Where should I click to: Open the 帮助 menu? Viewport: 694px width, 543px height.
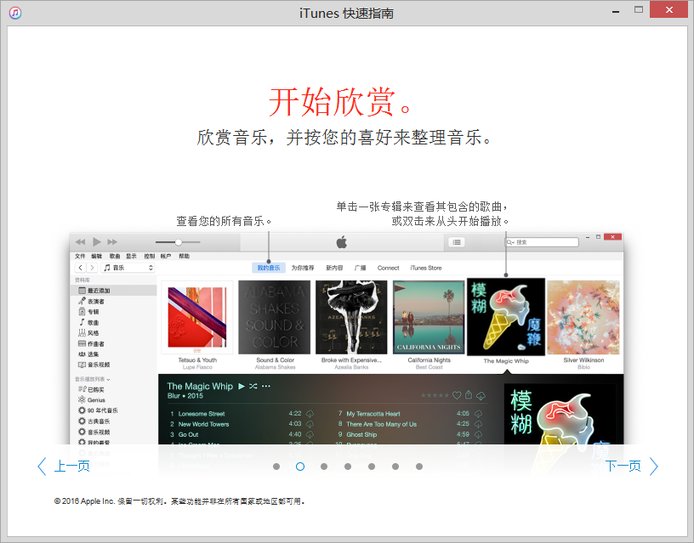pos(184,256)
